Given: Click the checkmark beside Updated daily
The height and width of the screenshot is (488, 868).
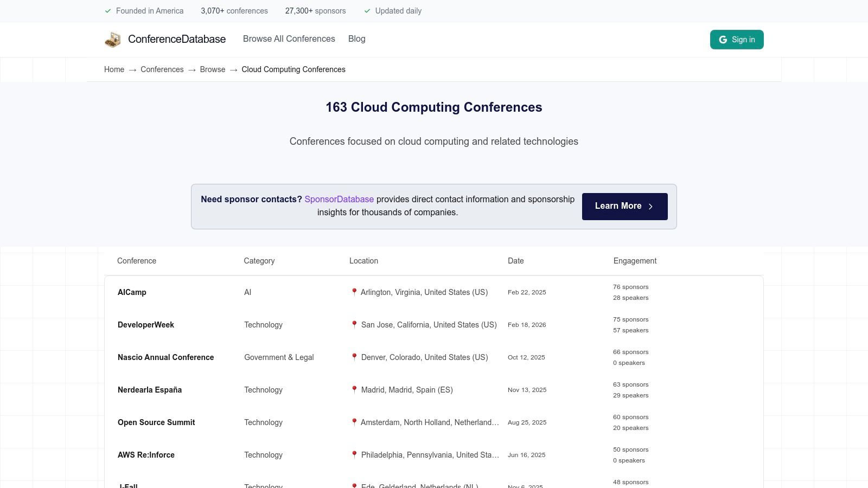Looking at the screenshot, I should [x=367, y=11].
